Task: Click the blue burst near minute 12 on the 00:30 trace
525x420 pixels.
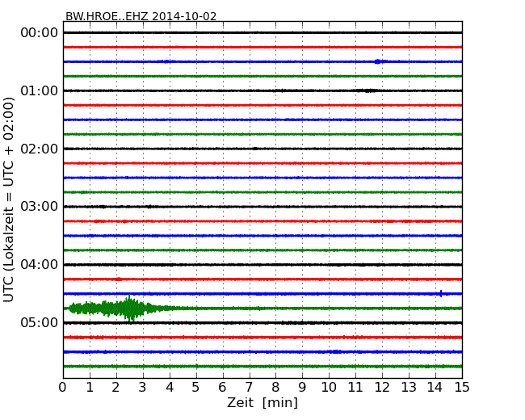Action: tap(379, 61)
